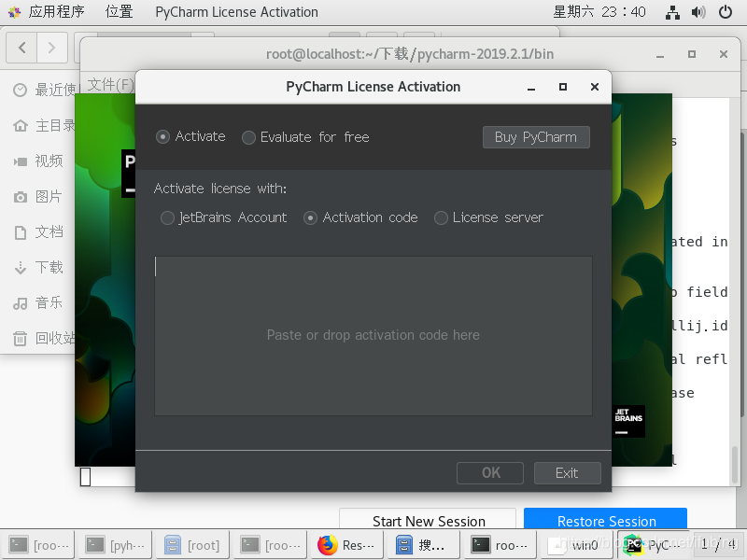This screenshot has height=560, width=747.
Task: Close the terminal window
Action: point(724,54)
